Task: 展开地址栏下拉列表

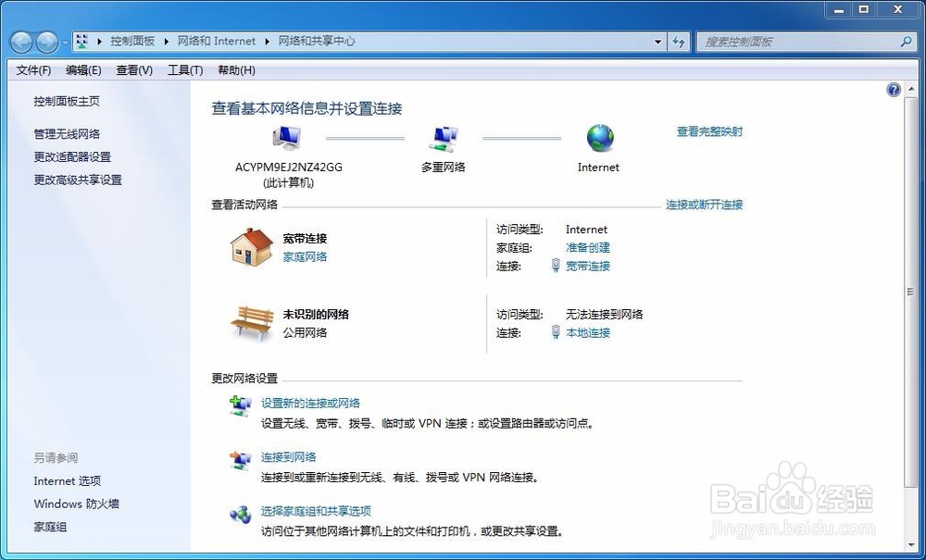Action: [x=657, y=41]
